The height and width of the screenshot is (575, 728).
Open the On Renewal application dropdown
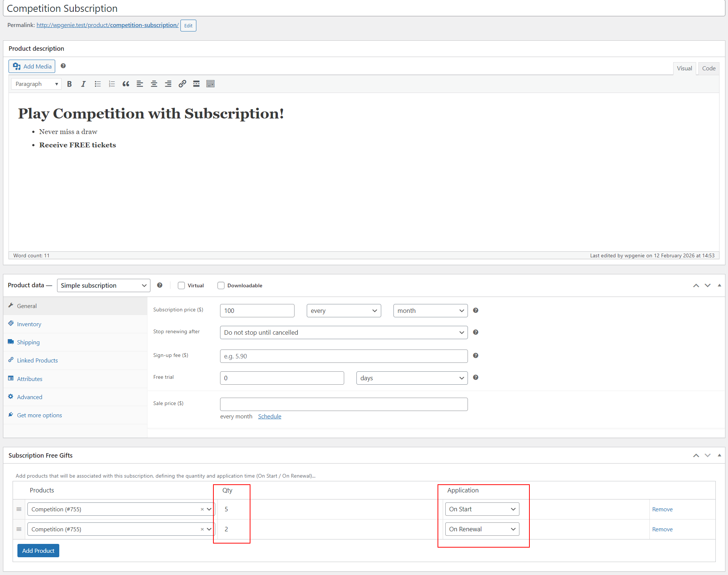pos(482,529)
